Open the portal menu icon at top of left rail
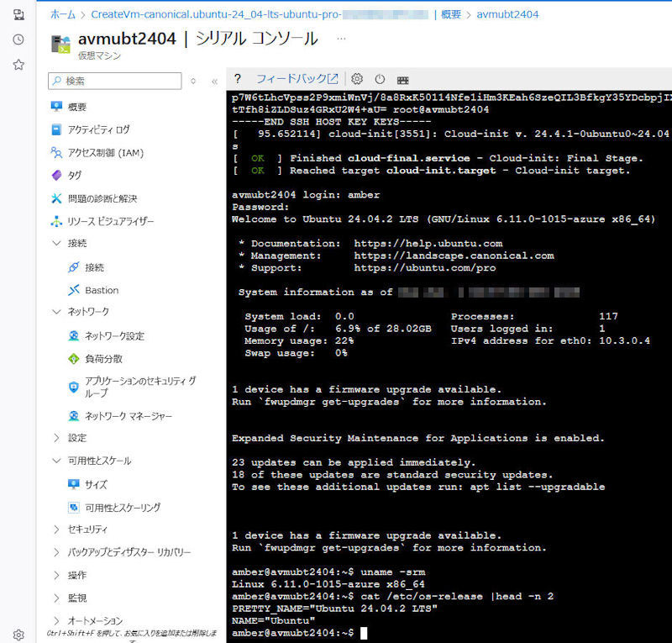672x643 pixels. (18, 14)
